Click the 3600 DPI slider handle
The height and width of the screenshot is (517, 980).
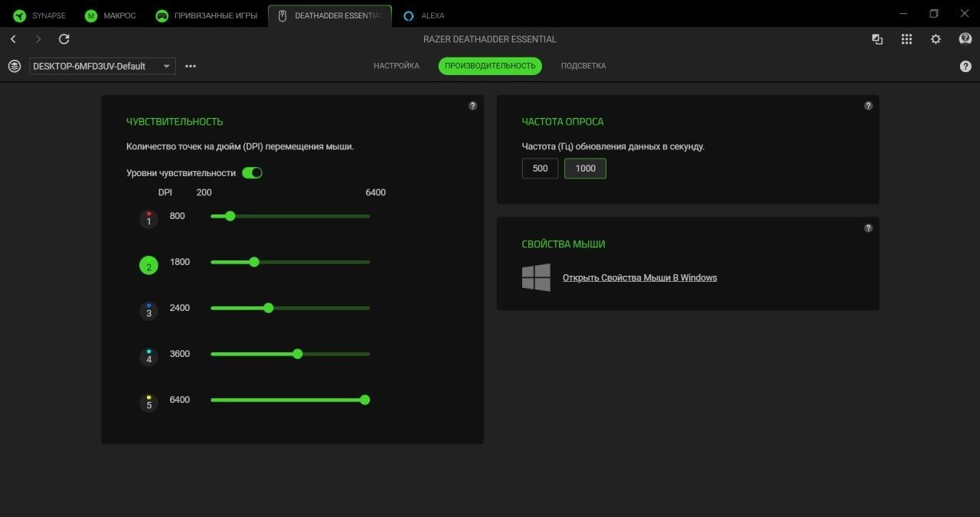click(x=297, y=354)
